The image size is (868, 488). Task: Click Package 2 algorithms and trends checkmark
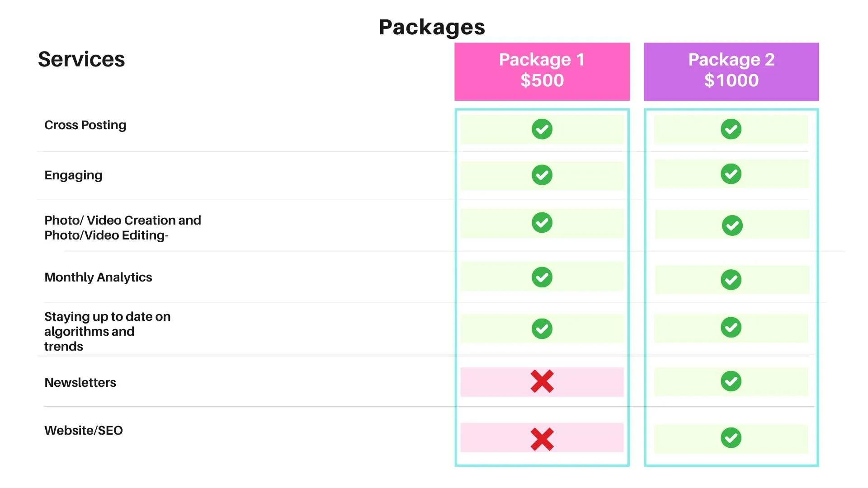click(731, 328)
